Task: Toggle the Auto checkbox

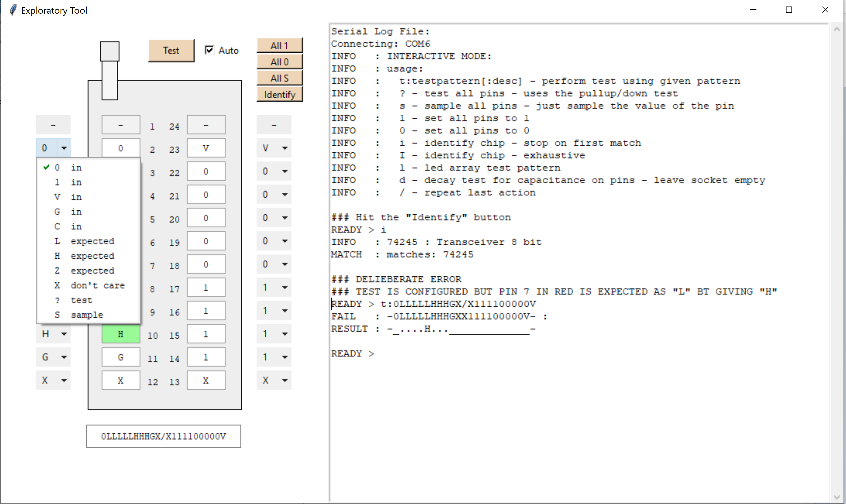Action: pyautogui.click(x=209, y=50)
